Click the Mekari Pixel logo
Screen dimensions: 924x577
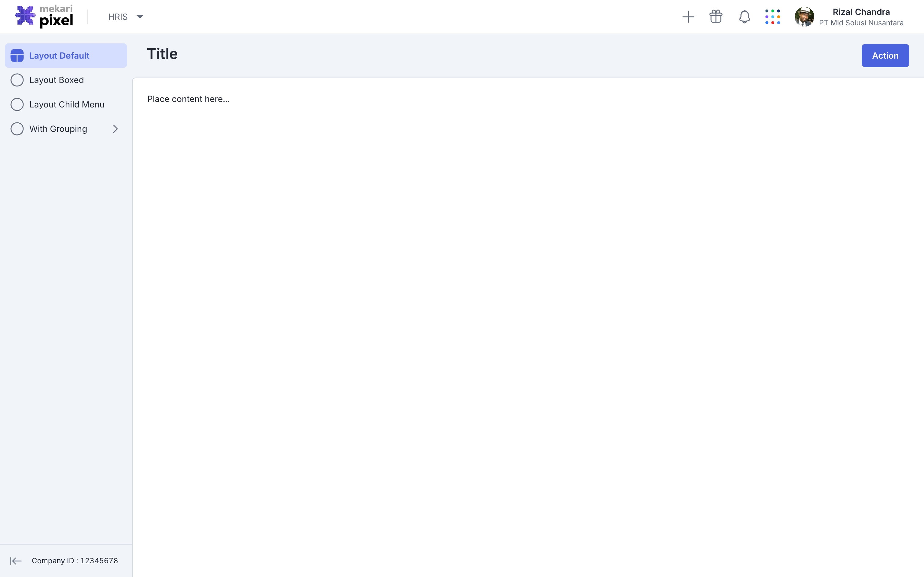[x=44, y=17]
